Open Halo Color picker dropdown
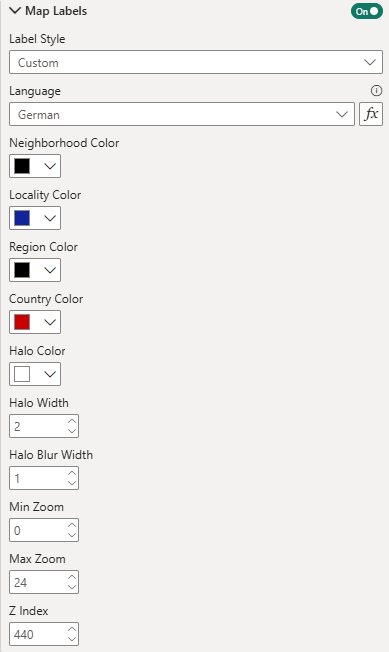Image resolution: width=389 pixels, height=652 pixels. click(x=50, y=374)
